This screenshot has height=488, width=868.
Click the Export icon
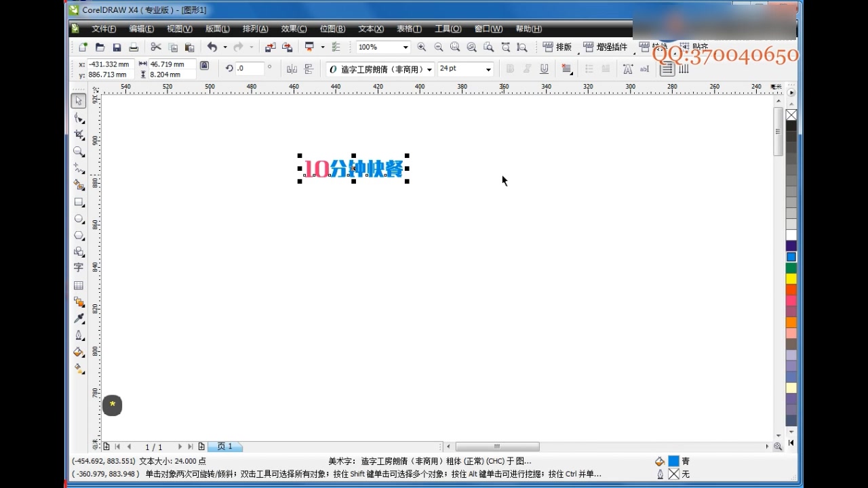point(287,47)
